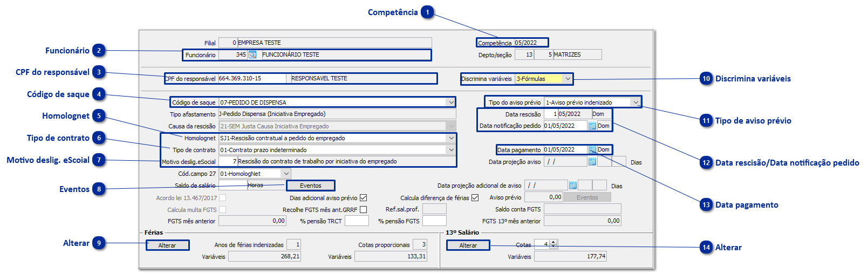
Task: Open the Tipo do aviso prévio dropdown
Action: point(636,102)
